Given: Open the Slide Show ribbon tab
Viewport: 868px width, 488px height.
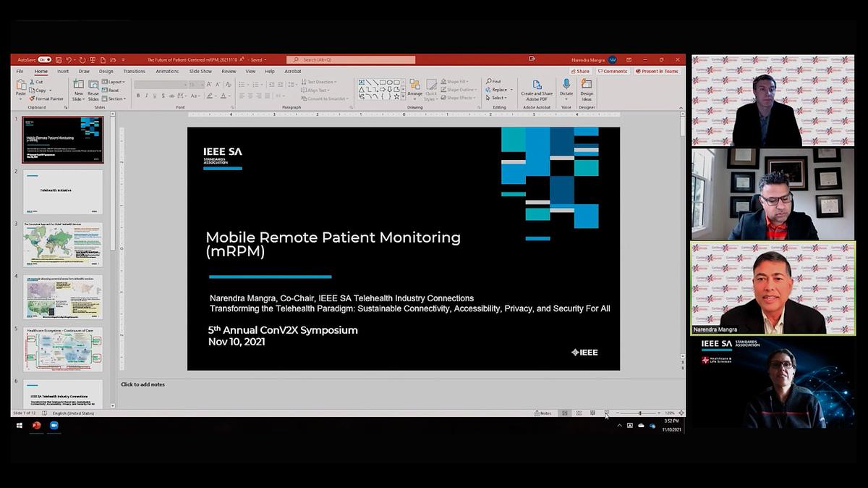Looking at the screenshot, I should pyautogui.click(x=200, y=71).
